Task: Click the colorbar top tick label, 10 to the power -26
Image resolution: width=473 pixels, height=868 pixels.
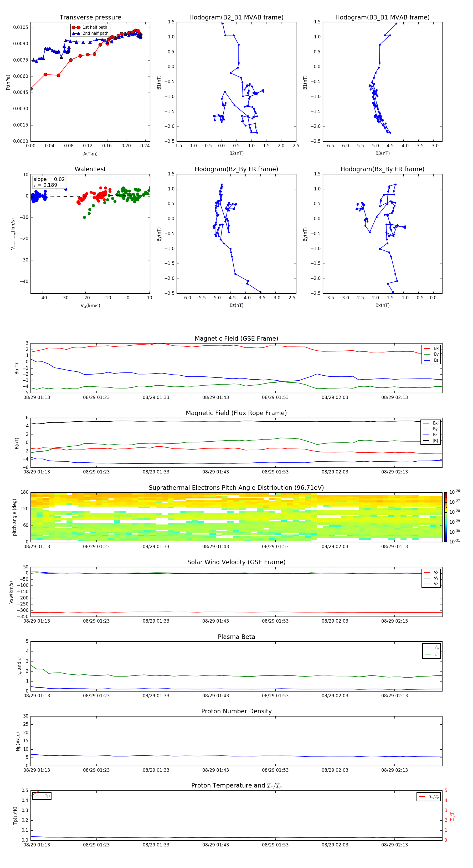Action: 455,492
